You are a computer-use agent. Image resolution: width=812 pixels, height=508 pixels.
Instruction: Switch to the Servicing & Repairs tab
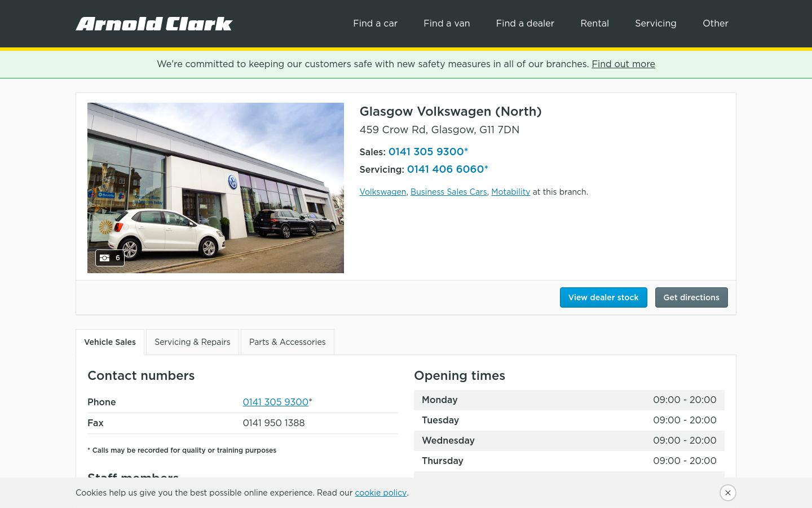click(x=192, y=342)
